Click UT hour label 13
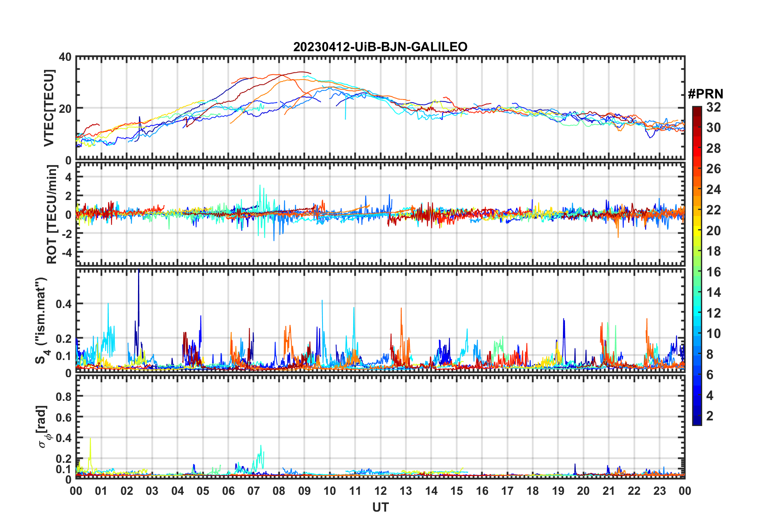This screenshot has height=532, width=761. (406, 491)
